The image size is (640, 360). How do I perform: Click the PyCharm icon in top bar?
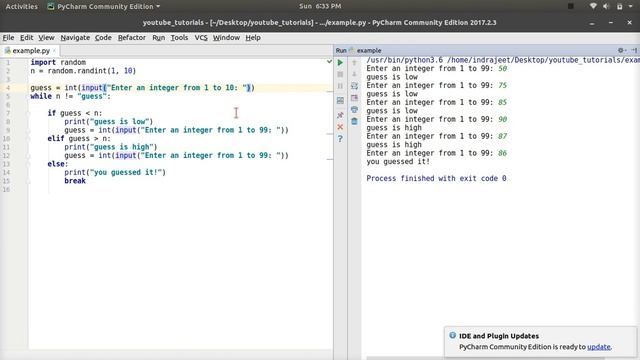tap(51, 7)
